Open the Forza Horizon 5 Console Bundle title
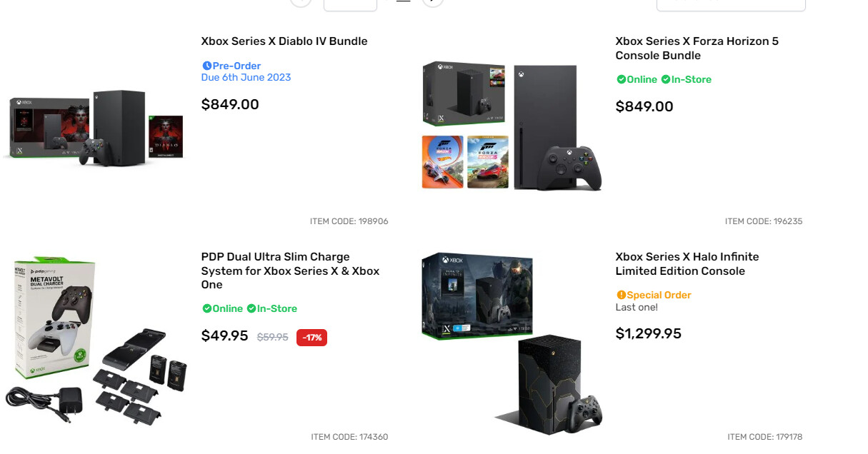Image resolution: width=868 pixels, height=454 pixels. coord(697,49)
